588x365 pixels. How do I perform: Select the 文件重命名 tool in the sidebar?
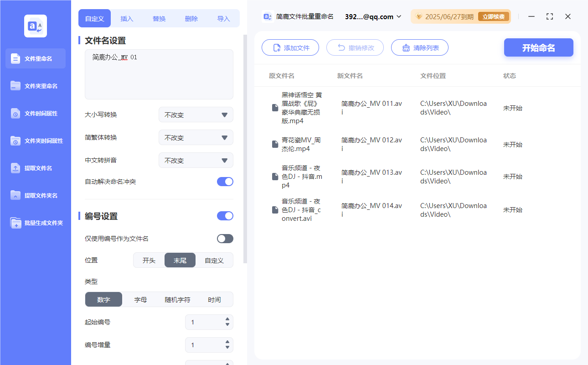(35, 58)
